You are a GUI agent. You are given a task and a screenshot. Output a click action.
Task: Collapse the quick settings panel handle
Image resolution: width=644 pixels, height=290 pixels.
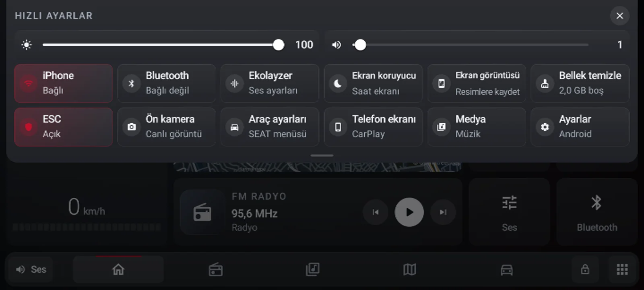pos(322,155)
